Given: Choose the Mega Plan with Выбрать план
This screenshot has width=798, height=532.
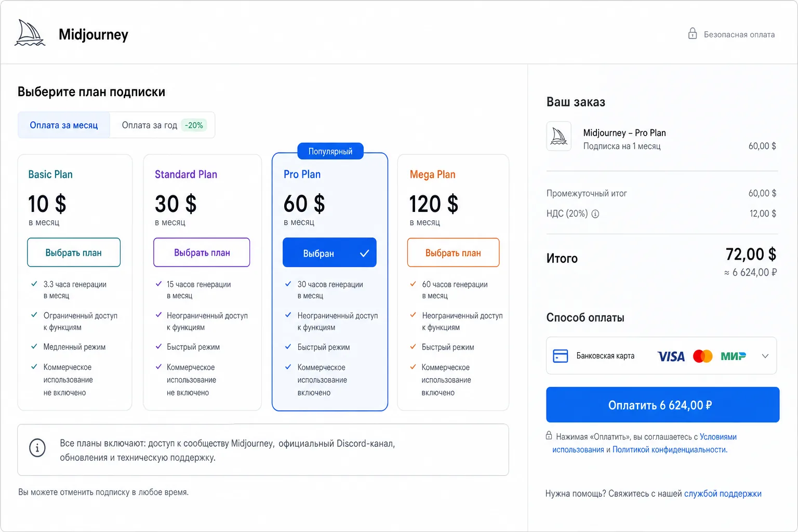Looking at the screenshot, I should pos(453,252).
